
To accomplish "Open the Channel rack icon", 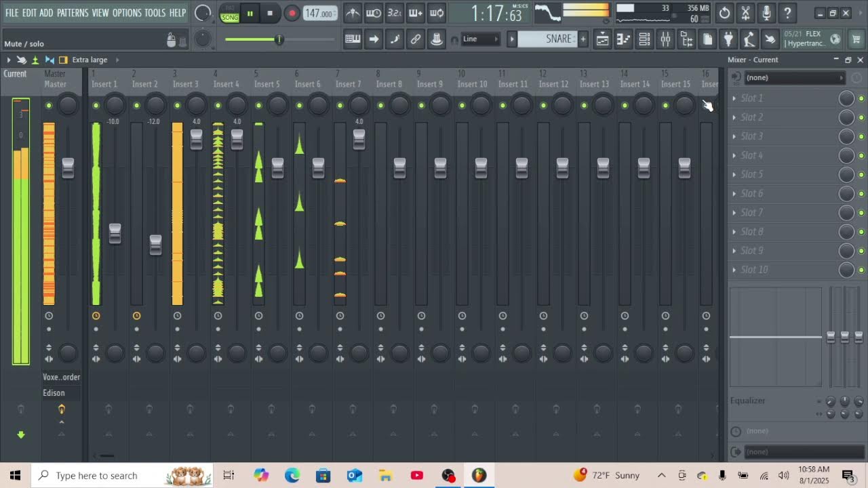I will click(x=644, y=39).
